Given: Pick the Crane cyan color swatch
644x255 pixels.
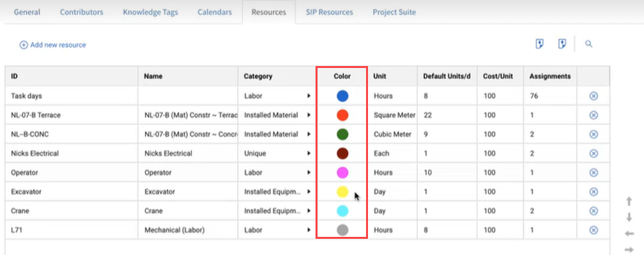Looking at the screenshot, I should click(x=343, y=211).
